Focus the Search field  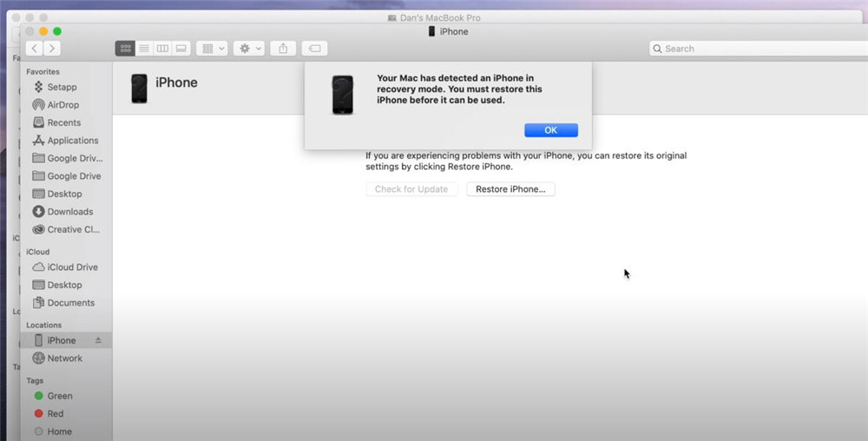[x=759, y=48]
